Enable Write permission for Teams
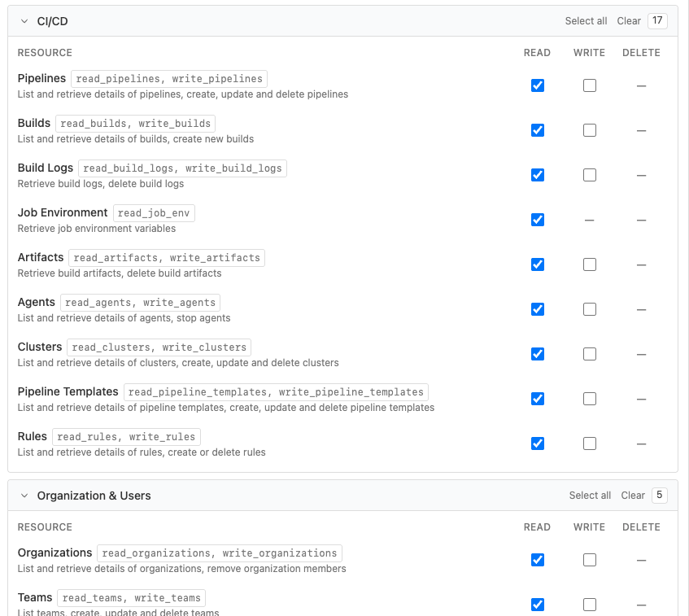 tap(590, 605)
